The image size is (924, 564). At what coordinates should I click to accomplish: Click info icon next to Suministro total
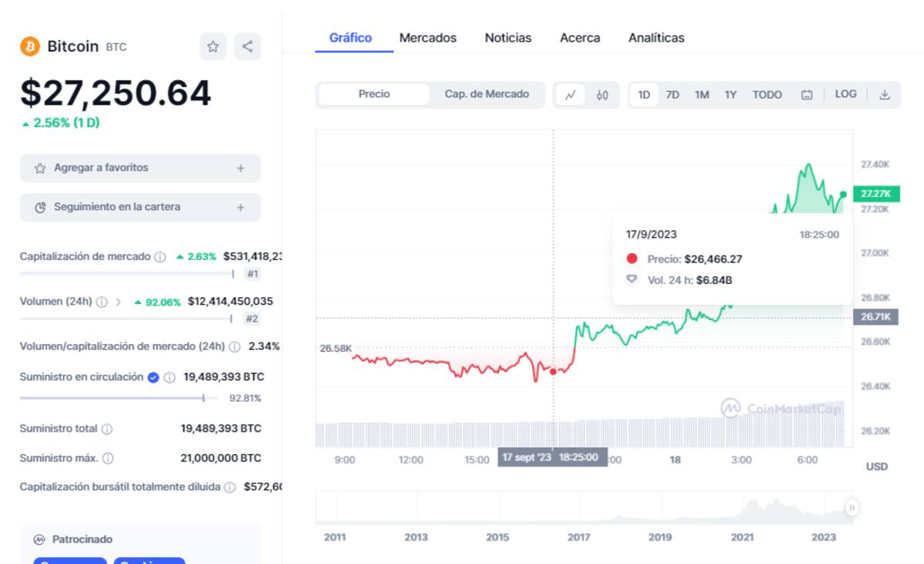[107, 429]
